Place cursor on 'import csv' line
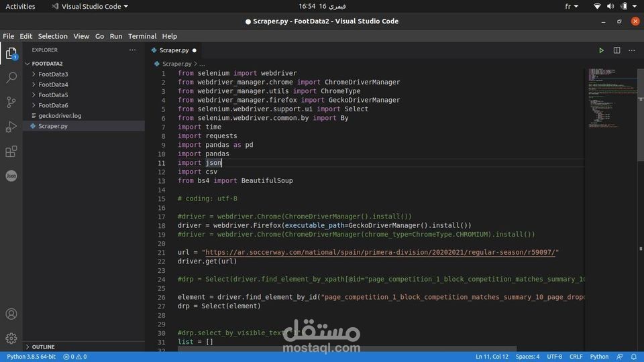The height and width of the screenshot is (362, 644). click(197, 172)
